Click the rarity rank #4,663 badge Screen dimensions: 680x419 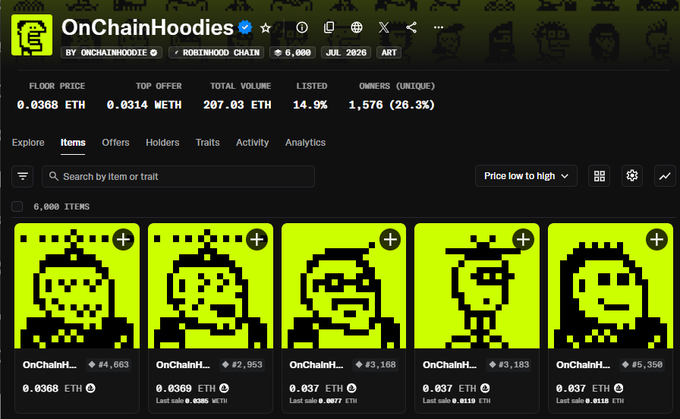point(109,365)
